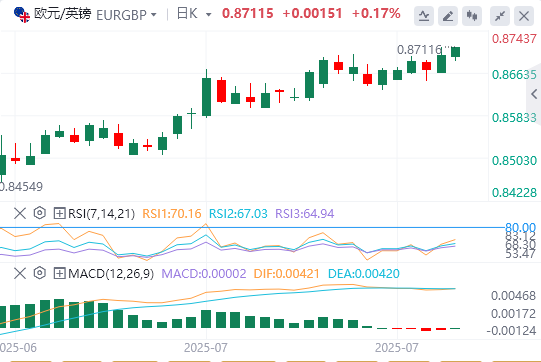Click the percent change +0.17%
The width and height of the screenshot is (541, 362).
(376, 14)
